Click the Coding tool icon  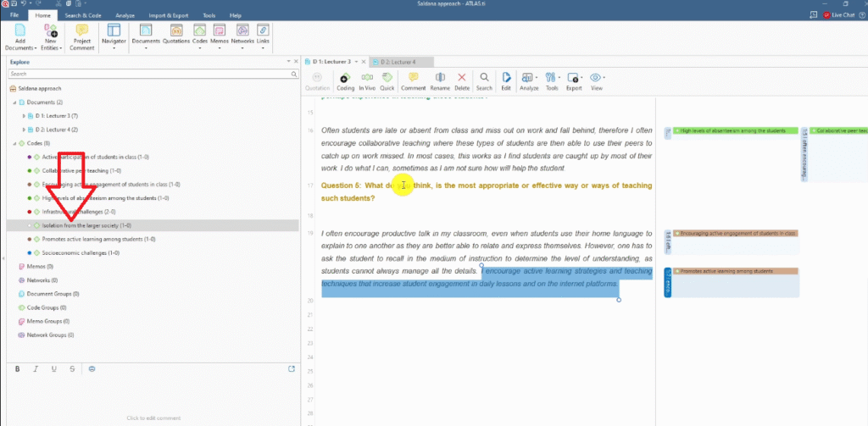click(346, 78)
